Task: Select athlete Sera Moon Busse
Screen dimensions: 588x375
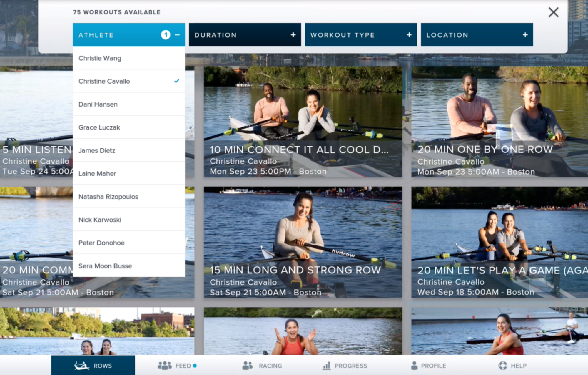Action: (129, 266)
